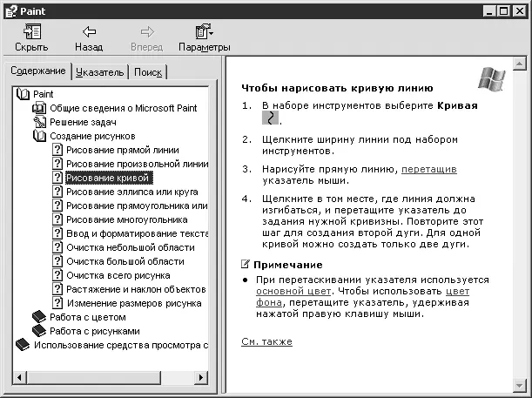Expand the Работа с рисунками book
532x398 pixels.
(38, 331)
